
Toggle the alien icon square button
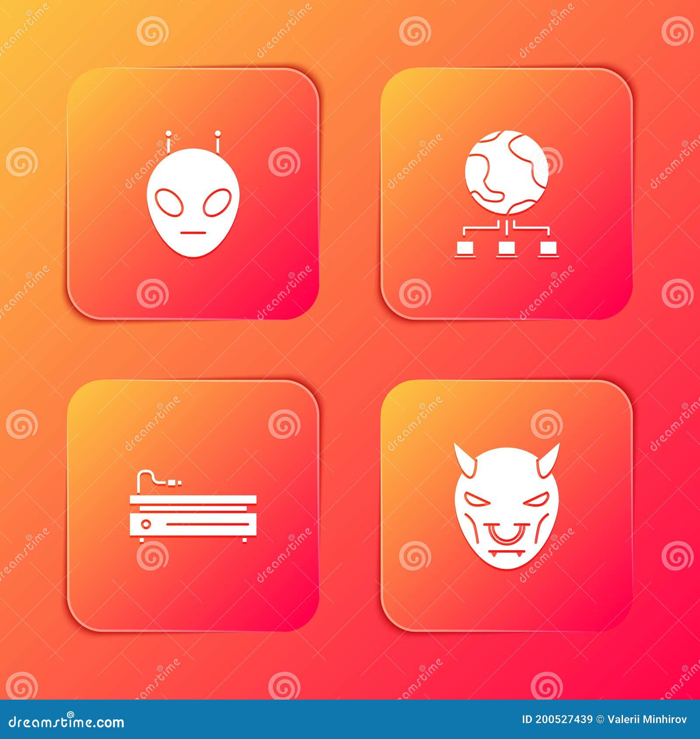tap(196, 192)
